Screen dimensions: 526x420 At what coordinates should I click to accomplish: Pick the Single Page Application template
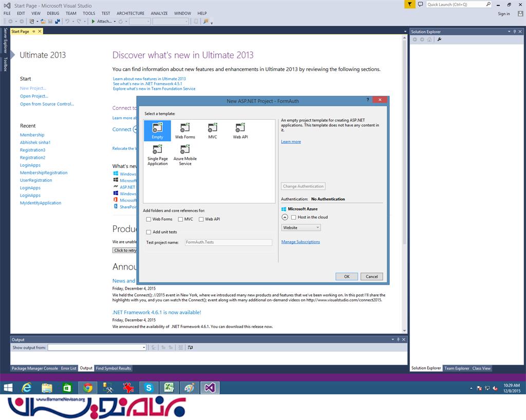(x=157, y=155)
